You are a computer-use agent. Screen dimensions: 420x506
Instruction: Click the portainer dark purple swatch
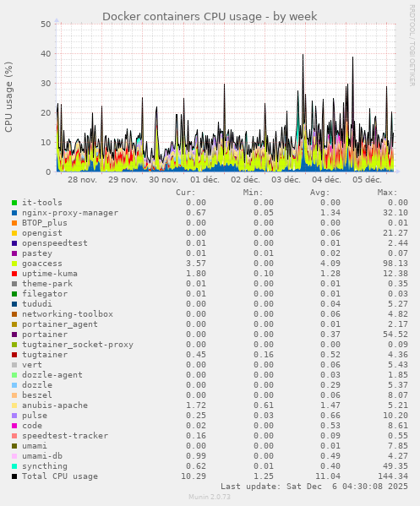[14, 335]
